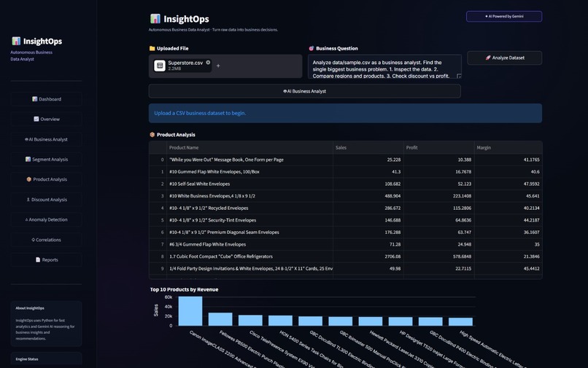The width and height of the screenshot is (588, 368).
Task: Click the AI Powered by Gemini badge
Action: click(x=504, y=17)
